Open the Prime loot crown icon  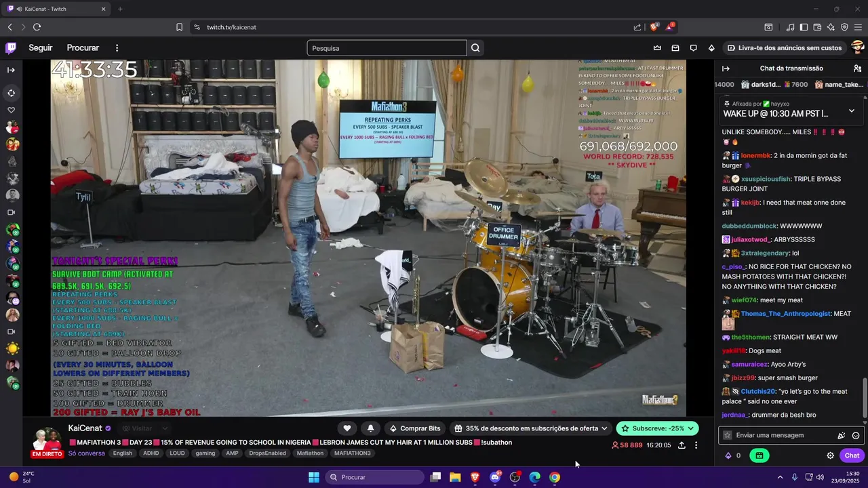(x=657, y=48)
